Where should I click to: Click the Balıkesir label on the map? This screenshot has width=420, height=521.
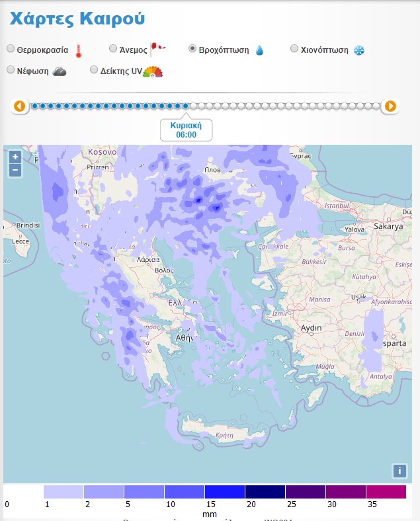314,262
